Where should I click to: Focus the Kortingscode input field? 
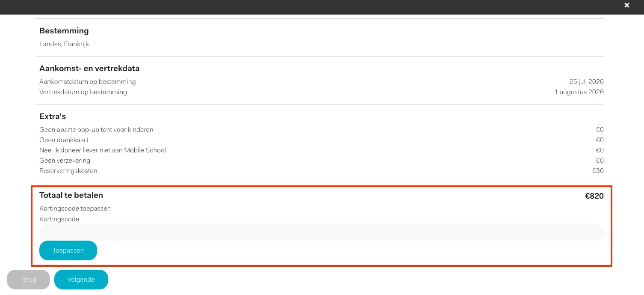pyautogui.click(x=321, y=232)
